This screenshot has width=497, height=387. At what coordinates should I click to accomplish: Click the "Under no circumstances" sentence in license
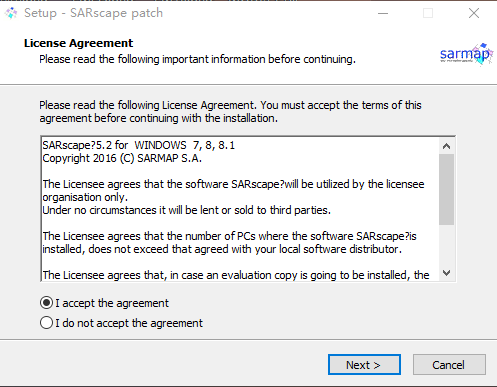click(186, 210)
